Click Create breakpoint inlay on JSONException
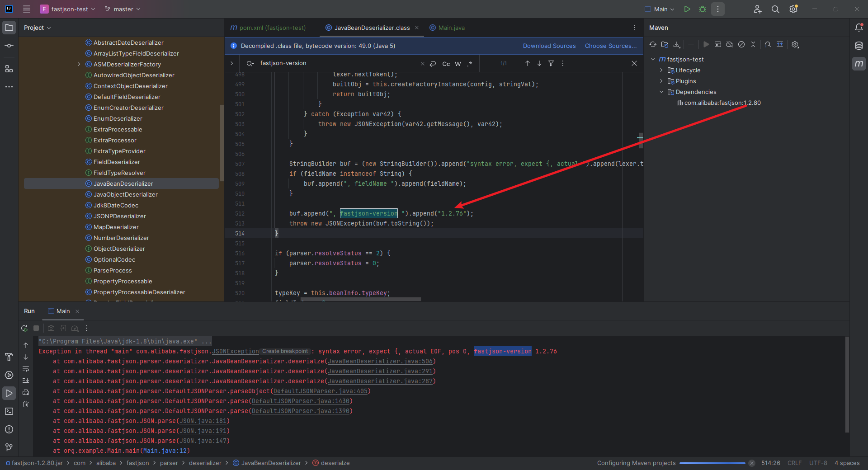Viewport: 868px width, 470px height. click(285, 351)
